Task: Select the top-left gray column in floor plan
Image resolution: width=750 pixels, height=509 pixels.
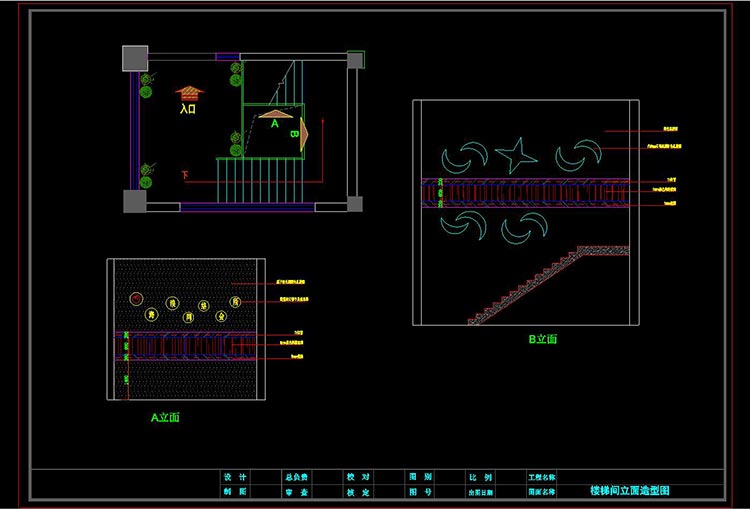Action: tap(134, 57)
